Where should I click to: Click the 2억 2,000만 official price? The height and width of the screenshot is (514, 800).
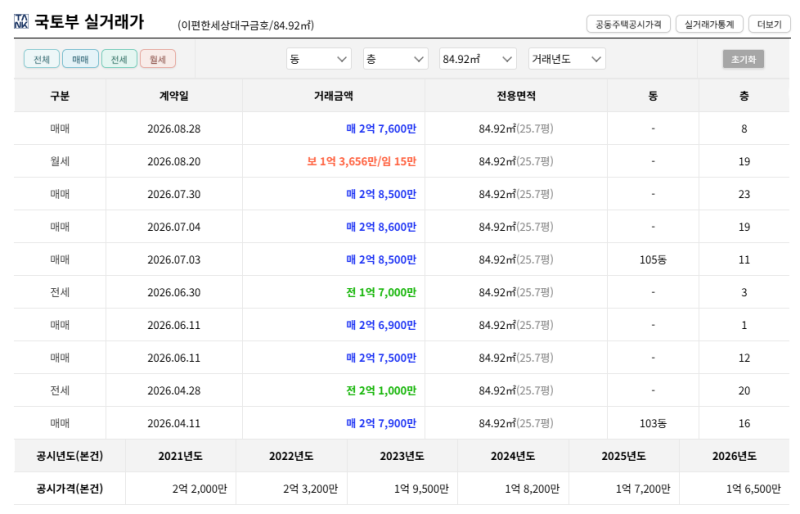[199, 488]
